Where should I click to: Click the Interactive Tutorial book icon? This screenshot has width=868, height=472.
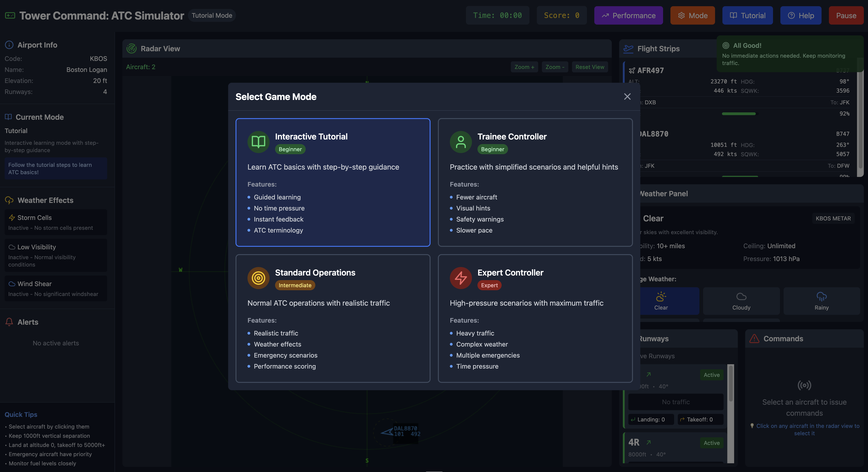pyautogui.click(x=259, y=142)
